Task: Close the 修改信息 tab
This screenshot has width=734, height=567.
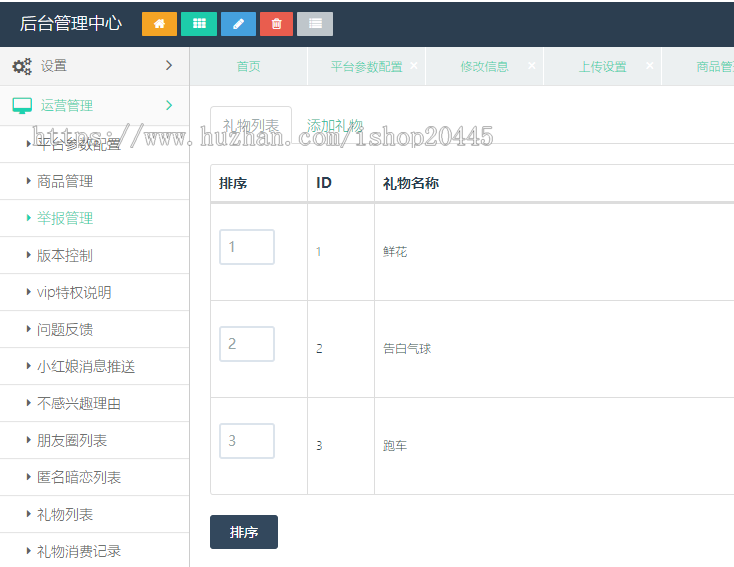Action: [x=532, y=65]
